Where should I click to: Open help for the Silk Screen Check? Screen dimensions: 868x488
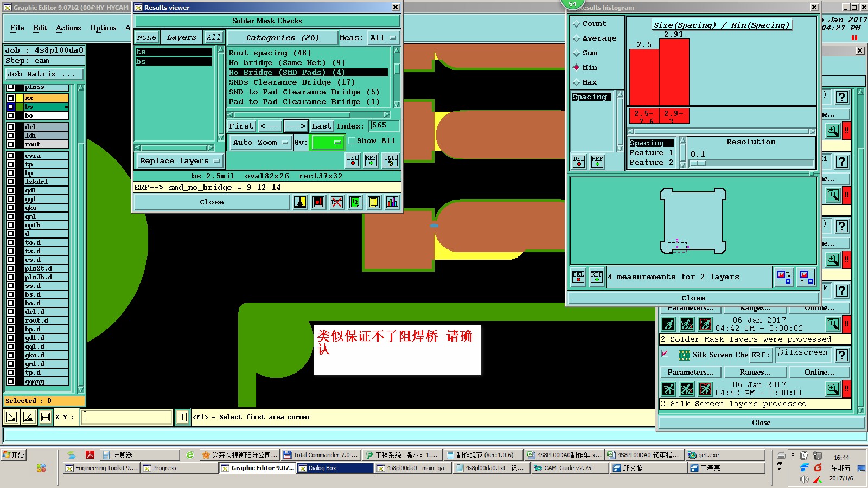841,355
